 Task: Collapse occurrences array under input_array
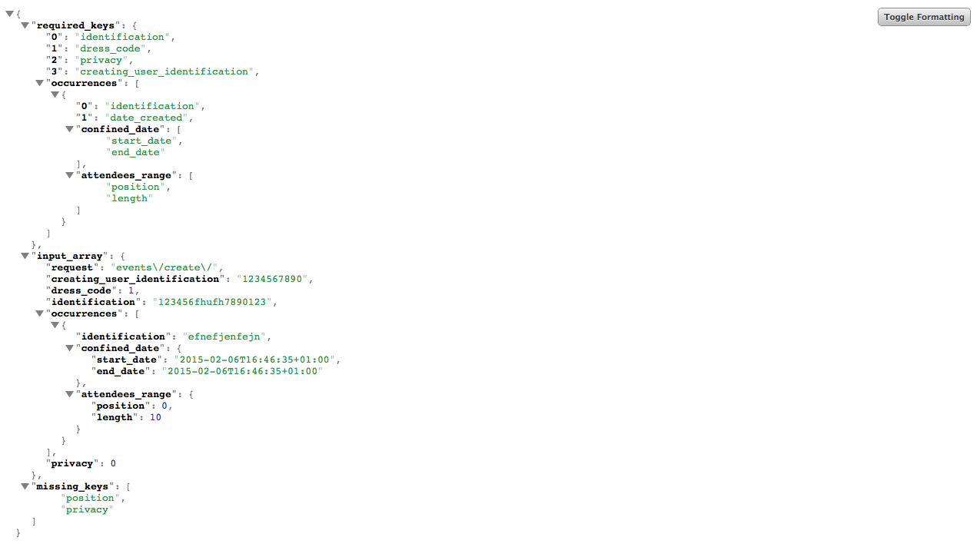[40, 313]
